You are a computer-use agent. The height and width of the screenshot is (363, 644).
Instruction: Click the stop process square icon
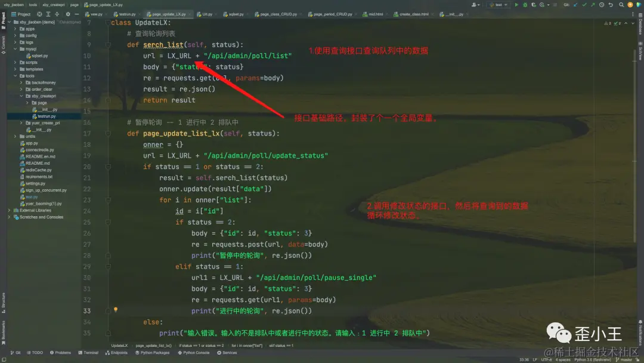pos(555,5)
